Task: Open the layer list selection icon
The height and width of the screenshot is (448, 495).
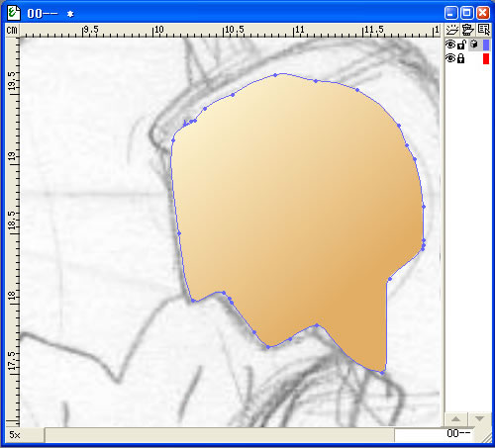Action: click(x=483, y=31)
